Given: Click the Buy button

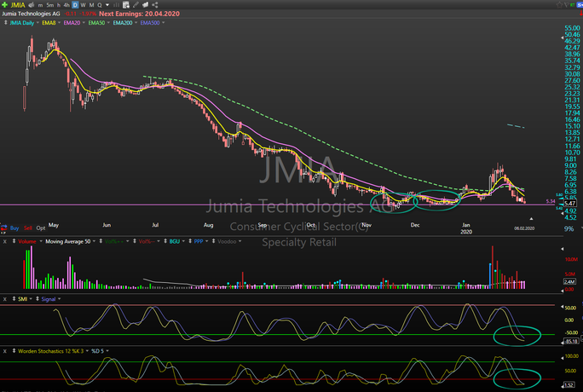Looking at the screenshot, I should pos(13,228).
